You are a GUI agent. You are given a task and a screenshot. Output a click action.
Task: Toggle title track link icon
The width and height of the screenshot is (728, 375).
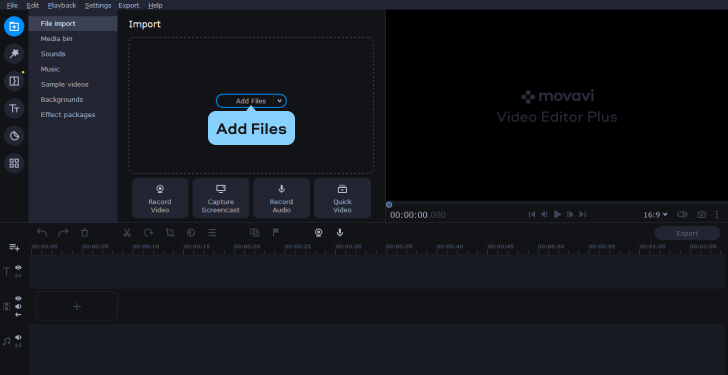pos(18,276)
